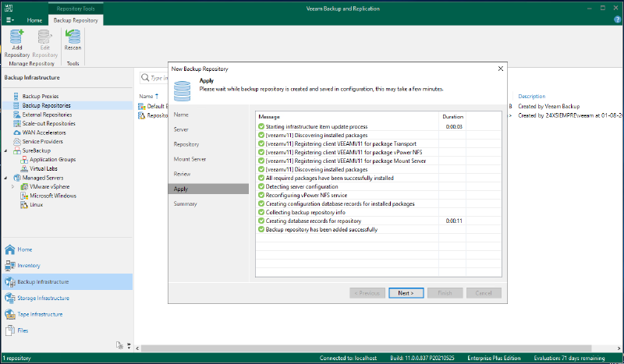Select the Mount Server wizard step

[190, 159]
